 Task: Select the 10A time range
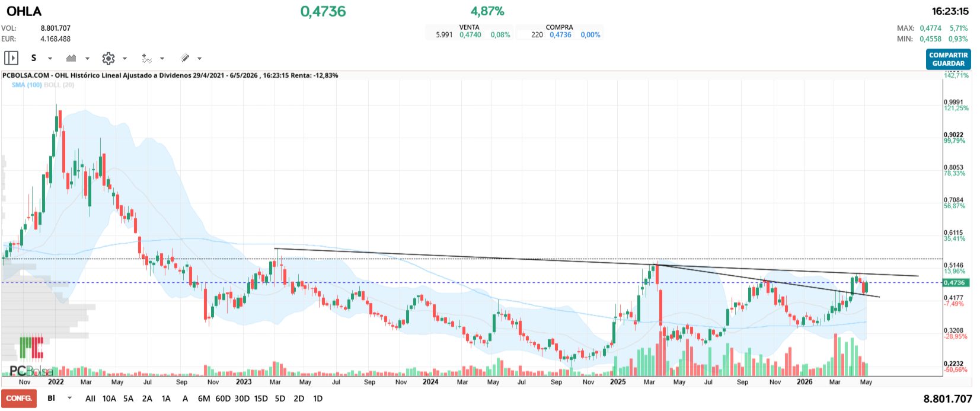[x=109, y=399]
